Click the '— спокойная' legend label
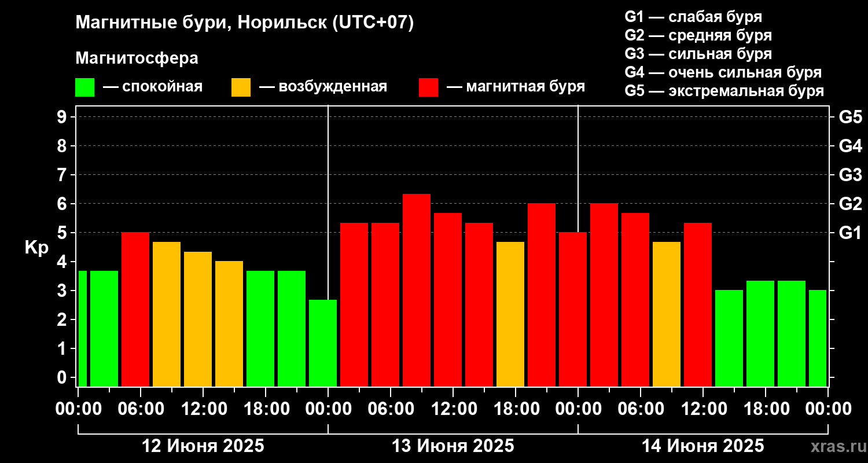This screenshot has height=463, width=868. 153,87
